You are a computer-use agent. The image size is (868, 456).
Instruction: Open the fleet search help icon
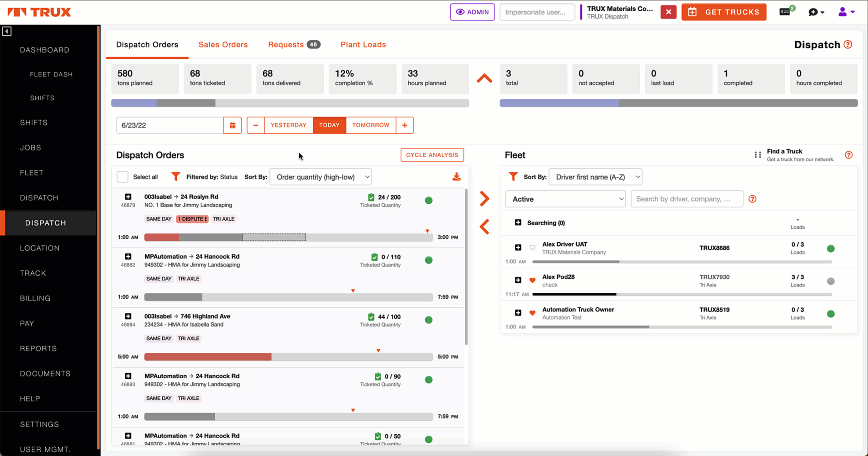(x=752, y=199)
